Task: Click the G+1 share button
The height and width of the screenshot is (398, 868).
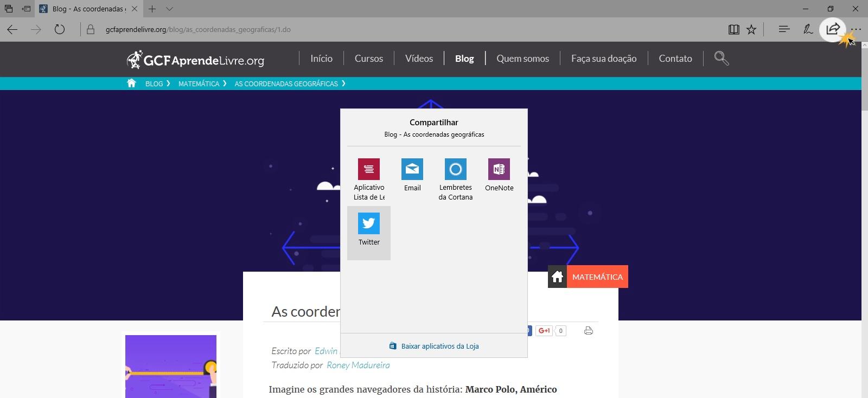Action: (544, 330)
